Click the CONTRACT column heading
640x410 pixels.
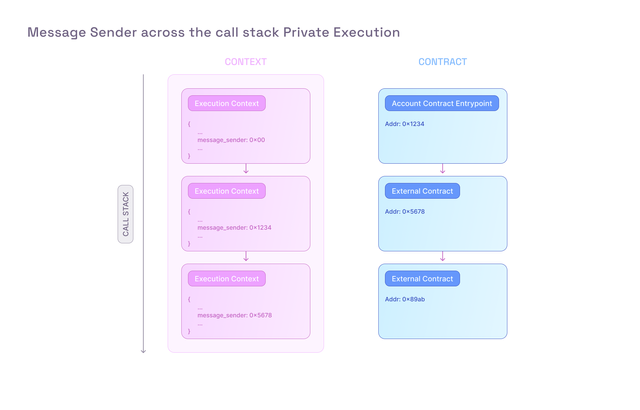coord(442,62)
